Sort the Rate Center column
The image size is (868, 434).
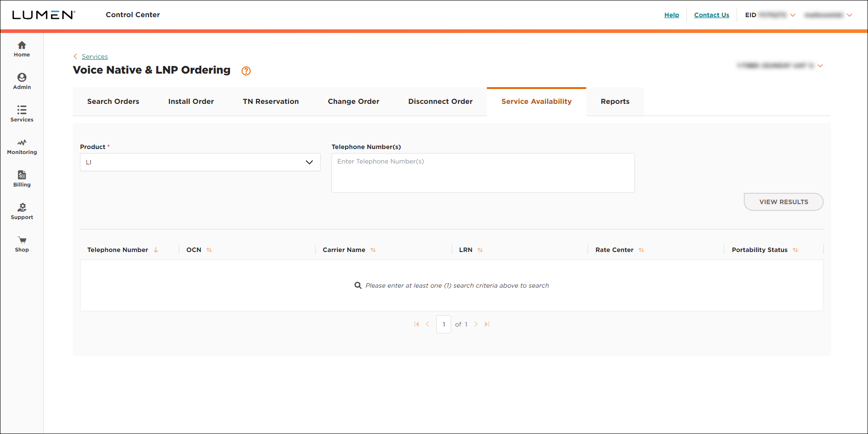click(x=641, y=250)
